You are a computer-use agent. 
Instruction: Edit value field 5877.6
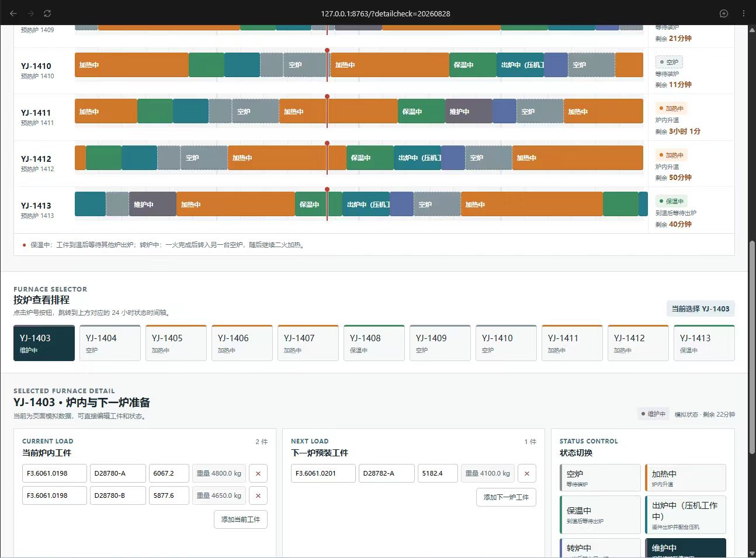coord(169,495)
